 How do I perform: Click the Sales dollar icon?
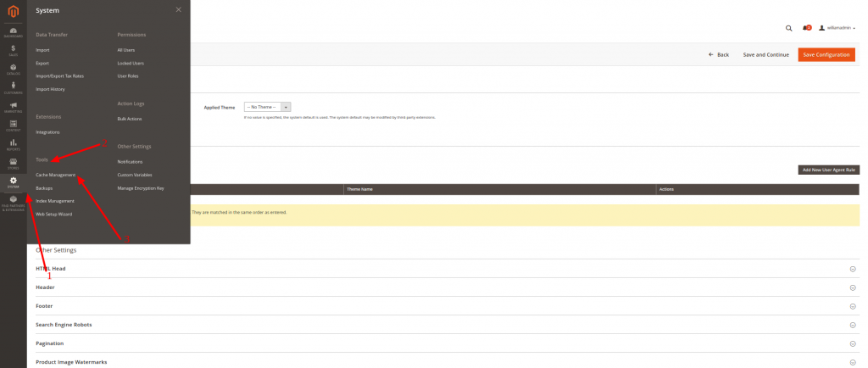pos(13,50)
